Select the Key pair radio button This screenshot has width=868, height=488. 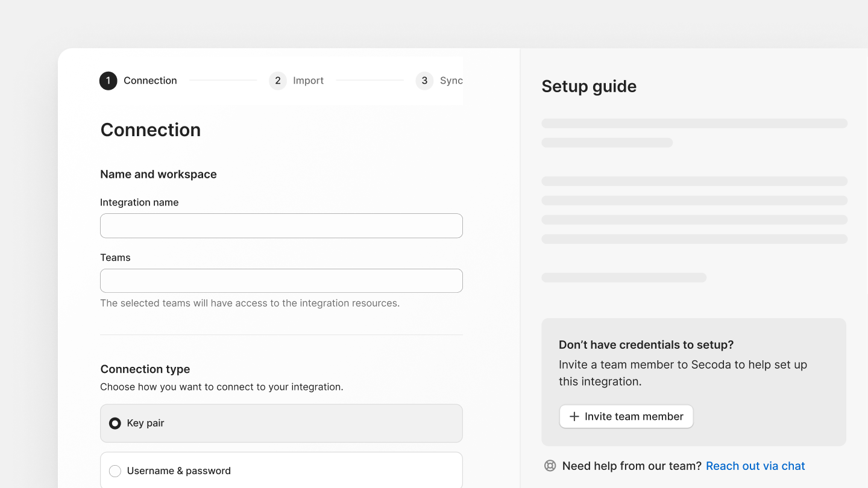pyautogui.click(x=115, y=424)
